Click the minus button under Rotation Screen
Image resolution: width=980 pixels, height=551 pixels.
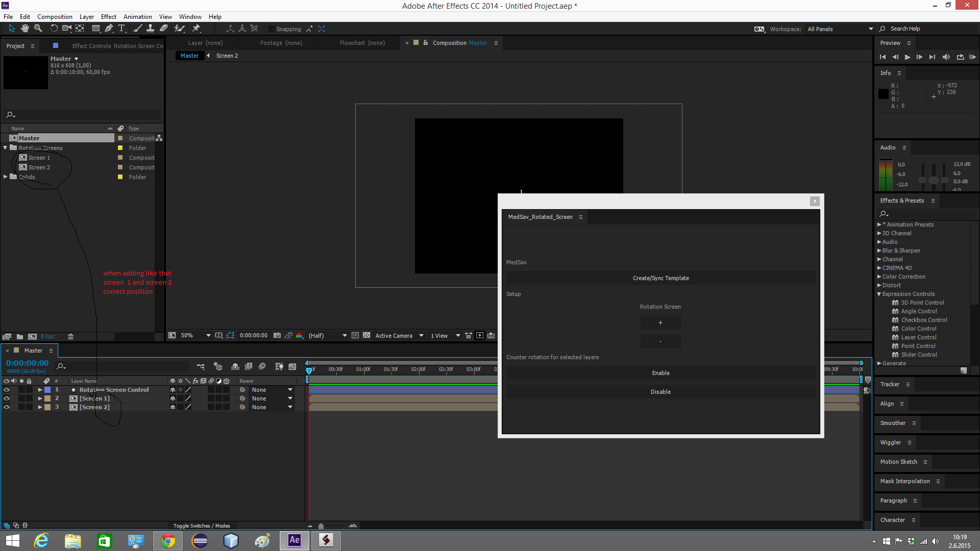(x=660, y=341)
